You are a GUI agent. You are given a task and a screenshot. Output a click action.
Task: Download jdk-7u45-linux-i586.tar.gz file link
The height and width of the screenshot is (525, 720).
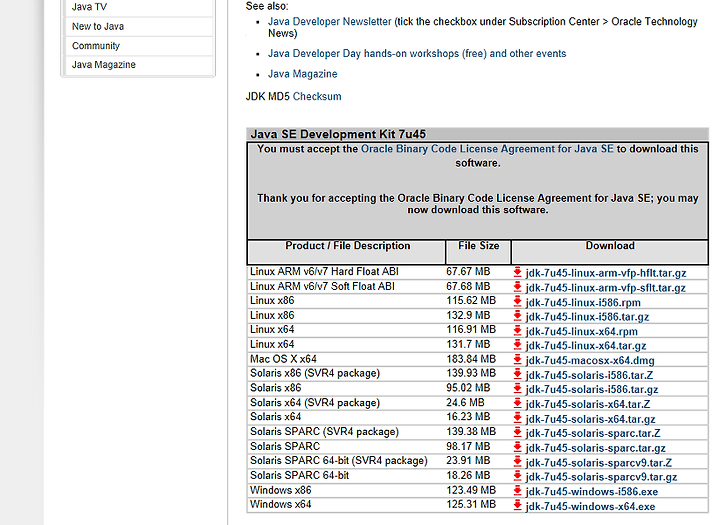point(587,317)
